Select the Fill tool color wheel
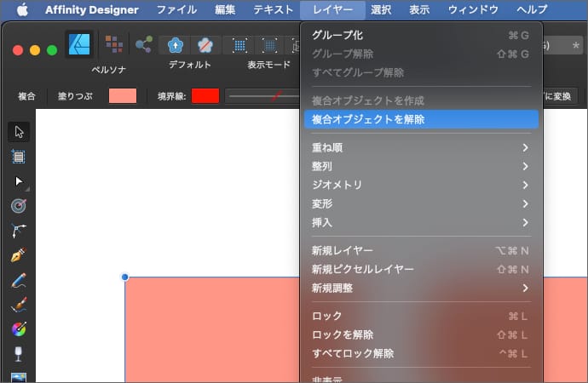The width and height of the screenshot is (588, 383). [x=19, y=329]
